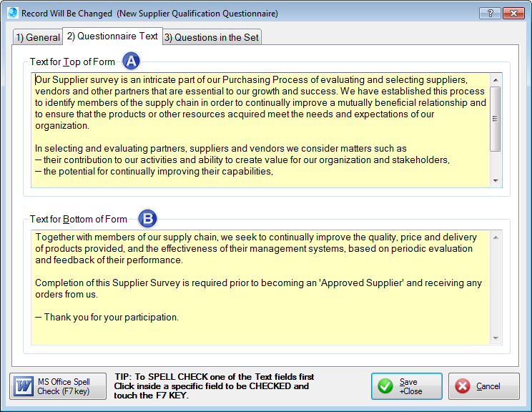Click the MS Office Spell Check button
The width and height of the screenshot is (532, 412).
[x=59, y=386]
